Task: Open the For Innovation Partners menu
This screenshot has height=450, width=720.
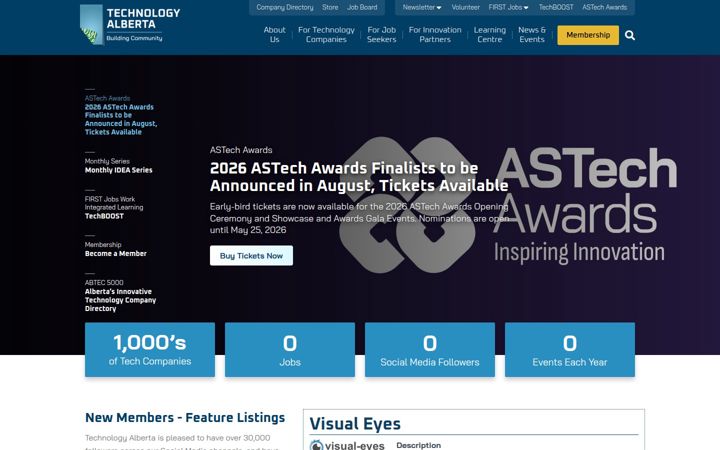Action: pos(435,34)
